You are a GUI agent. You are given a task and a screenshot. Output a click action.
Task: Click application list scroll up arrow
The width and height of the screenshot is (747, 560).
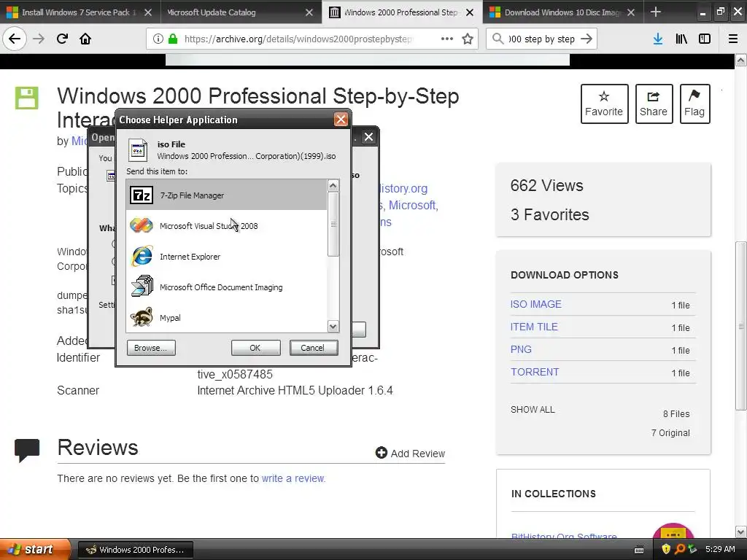(333, 185)
